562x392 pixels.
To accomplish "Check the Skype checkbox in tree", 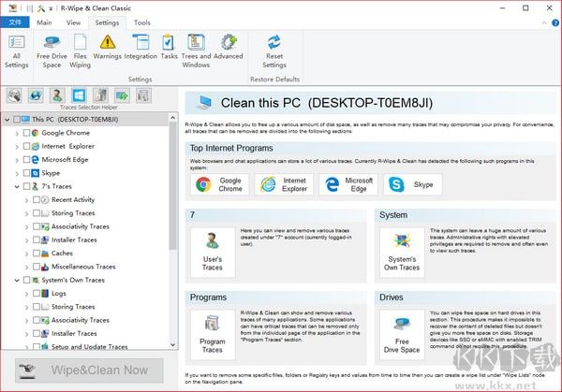I will (x=26, y=173).
